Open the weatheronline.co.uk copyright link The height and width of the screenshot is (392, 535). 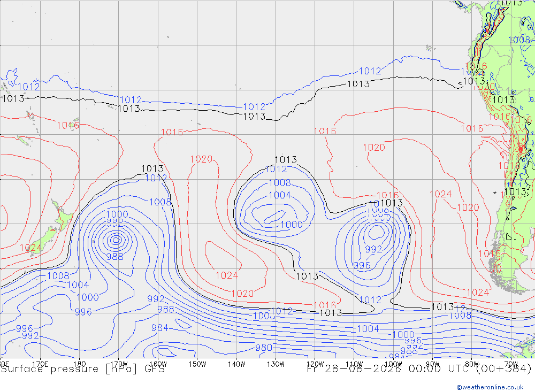490,387
